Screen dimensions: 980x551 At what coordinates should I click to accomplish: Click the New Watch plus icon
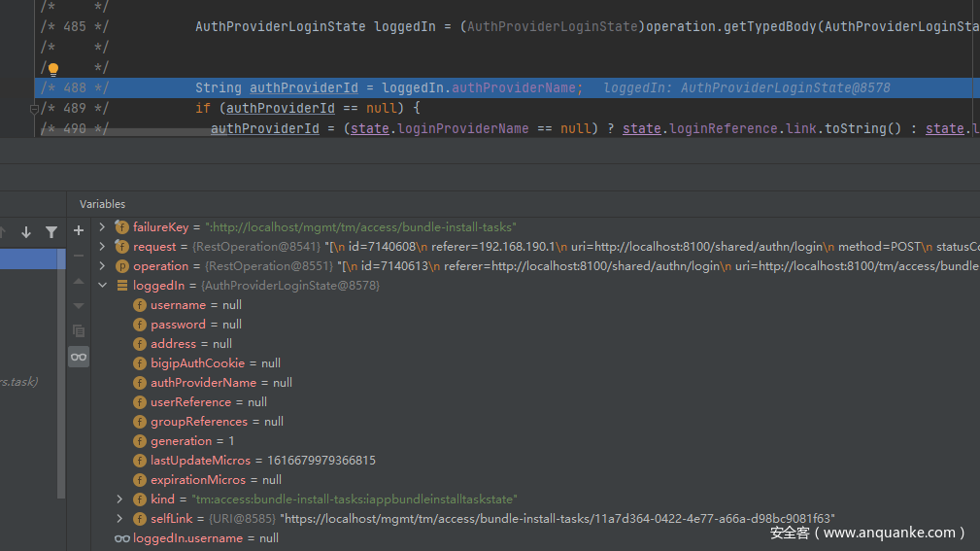click(x=79, y=230)
